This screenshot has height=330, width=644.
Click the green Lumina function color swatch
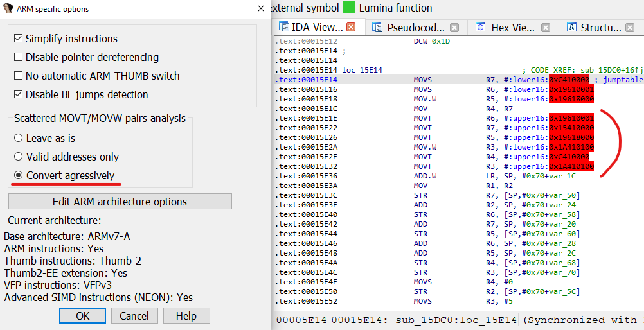[x=349, y=8]
